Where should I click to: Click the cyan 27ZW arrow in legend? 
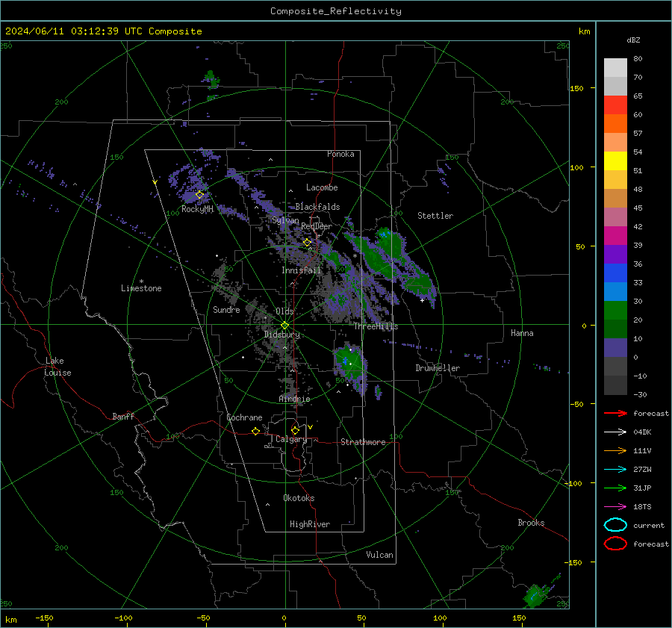coord(615,470)
